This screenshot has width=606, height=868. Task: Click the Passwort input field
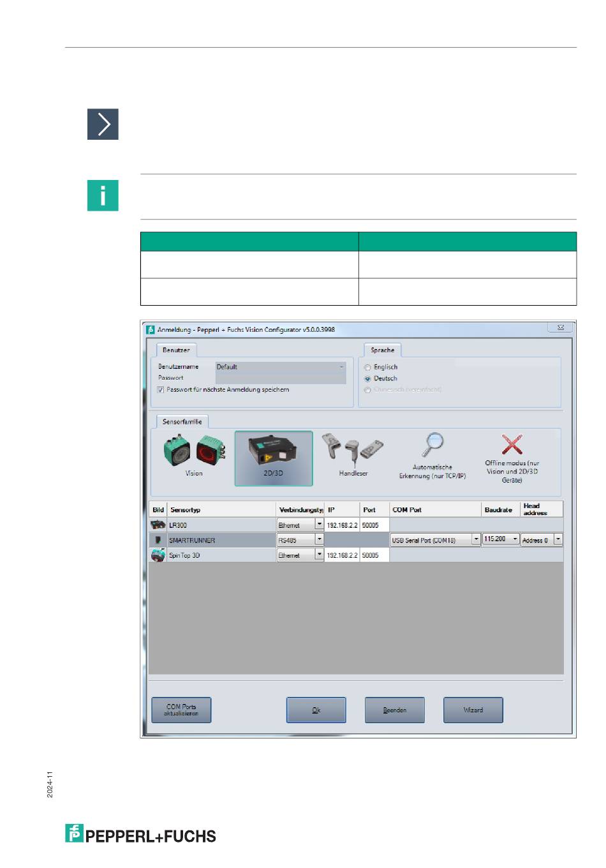click(x=281, y=378)
